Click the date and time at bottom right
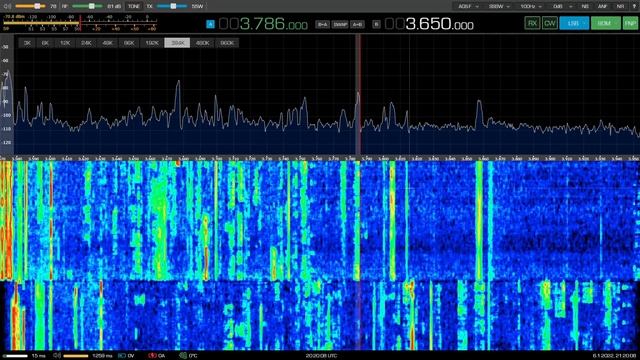The width and height of the screenshot is (640, 360). 614,356
